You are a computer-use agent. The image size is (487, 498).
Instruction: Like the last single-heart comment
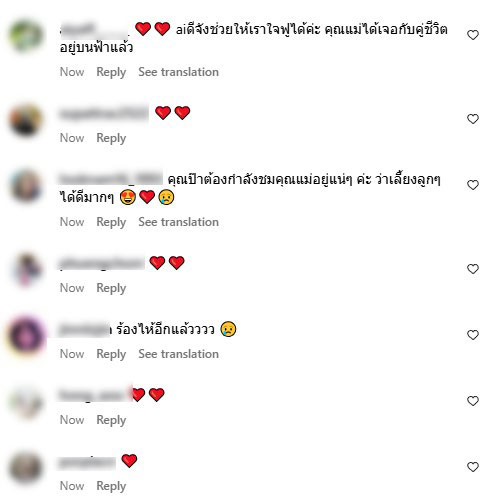click(x=473, y=467)
